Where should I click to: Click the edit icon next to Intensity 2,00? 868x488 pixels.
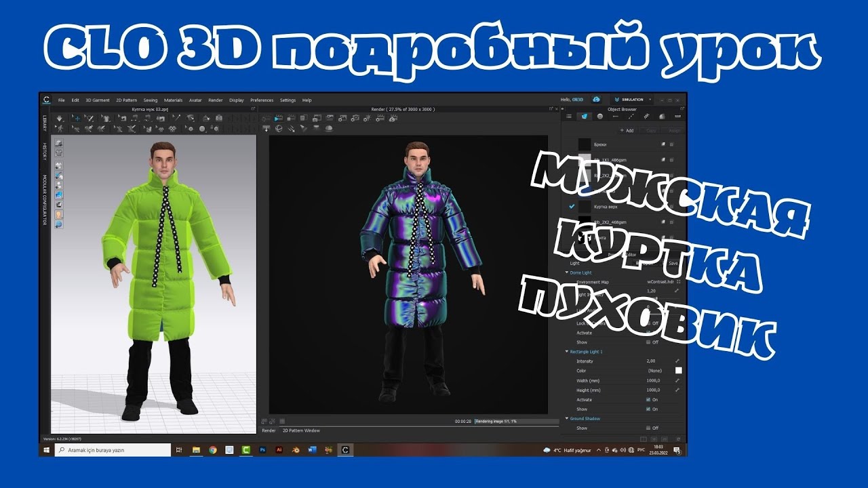coord(677,361)
